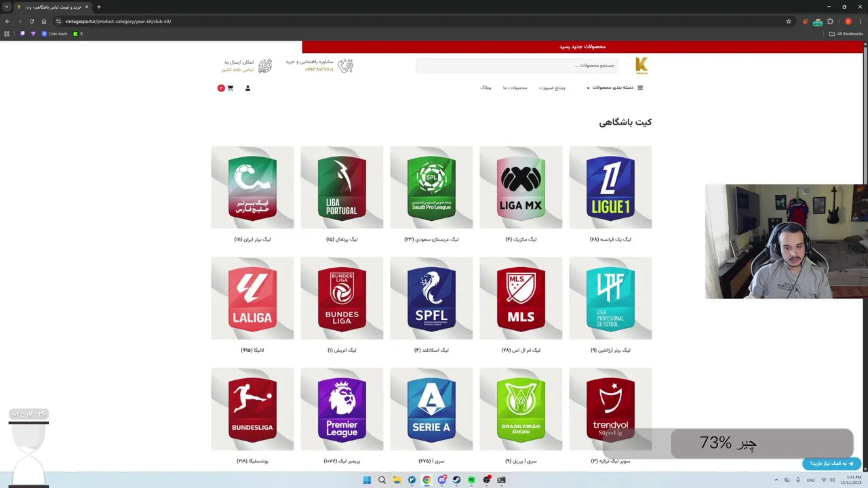Screen dimensions: 868x488
Task: Click the 'لیگ یک فرانسه (۶۸)' label
Action: [x=610, y=239]
